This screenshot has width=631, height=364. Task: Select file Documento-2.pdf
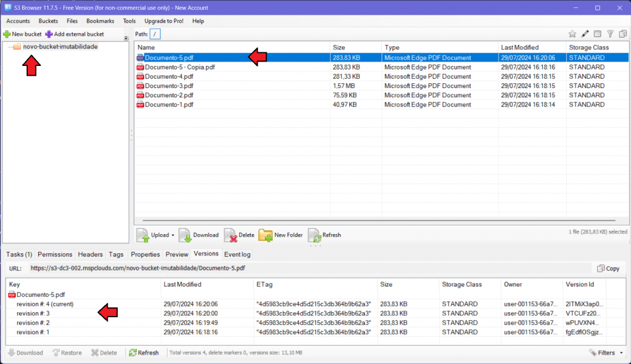tap(381, 95)
